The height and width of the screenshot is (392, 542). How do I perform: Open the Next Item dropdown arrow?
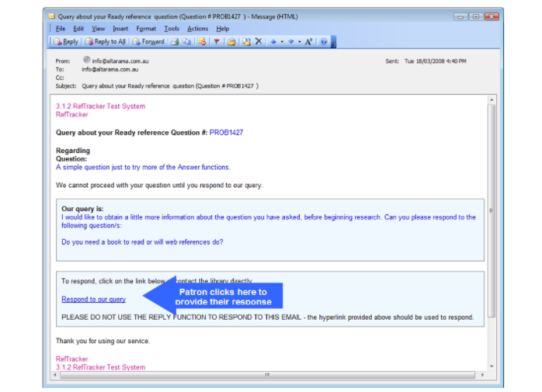300,42
